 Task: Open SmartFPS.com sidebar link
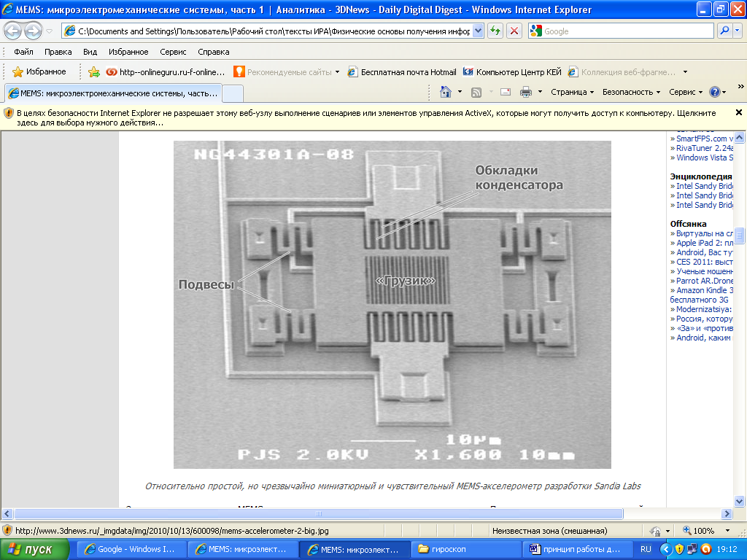click(705, 139)
